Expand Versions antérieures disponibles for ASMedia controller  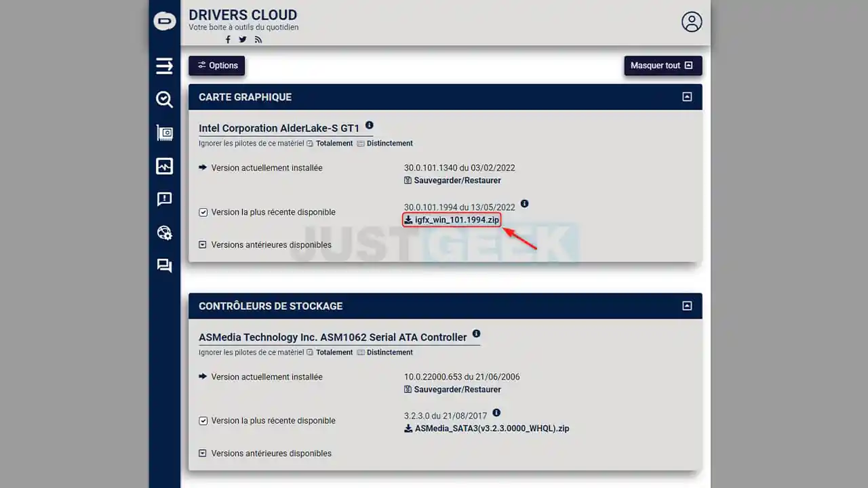(265, 453)
